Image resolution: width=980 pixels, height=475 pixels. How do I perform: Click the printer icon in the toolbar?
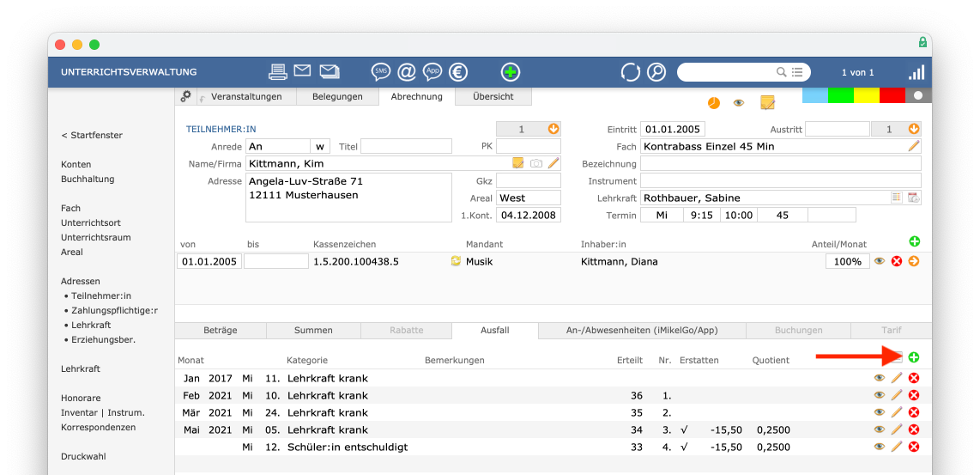(x=278, y=72)
